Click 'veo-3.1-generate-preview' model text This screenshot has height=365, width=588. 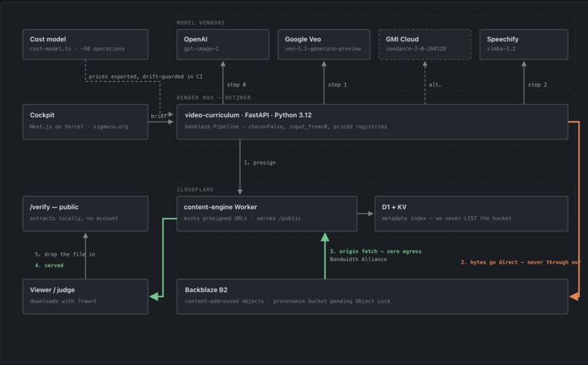322,49
